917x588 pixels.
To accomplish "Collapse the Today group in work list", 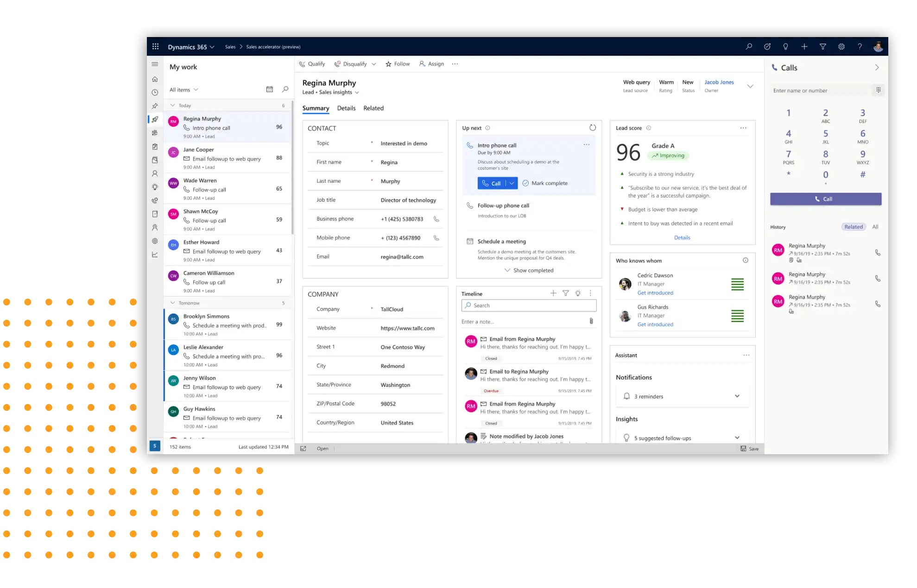I will click(x=173, y=106).
